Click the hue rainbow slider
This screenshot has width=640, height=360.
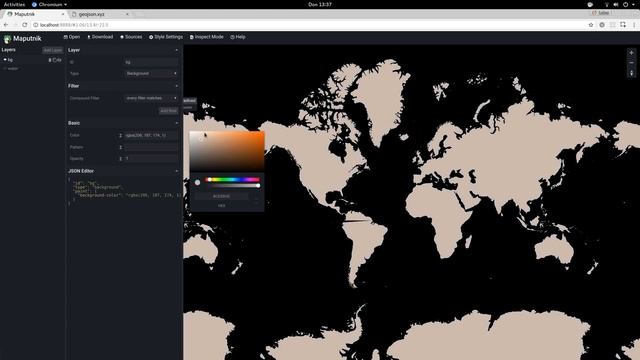click(x=233, y=180)
